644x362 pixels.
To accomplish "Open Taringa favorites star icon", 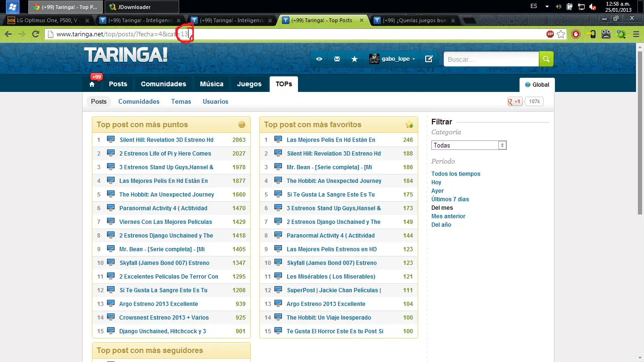I will tap(355, 59).
